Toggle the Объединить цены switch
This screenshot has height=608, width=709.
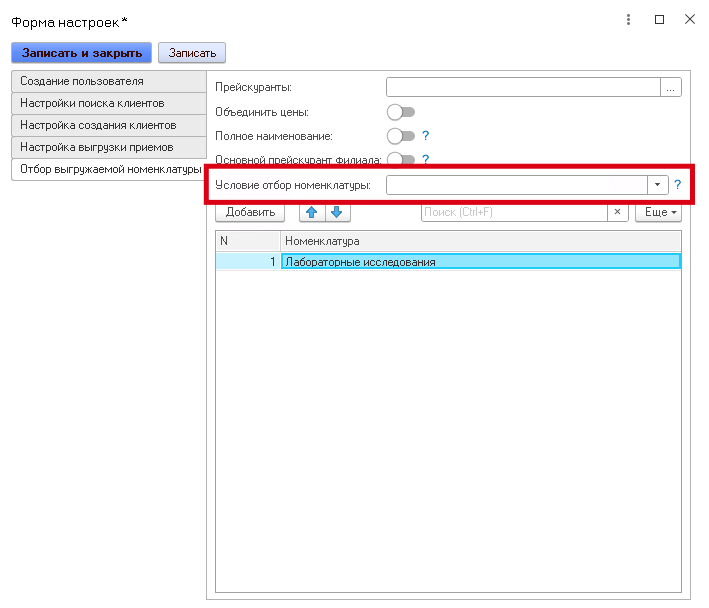400,112
